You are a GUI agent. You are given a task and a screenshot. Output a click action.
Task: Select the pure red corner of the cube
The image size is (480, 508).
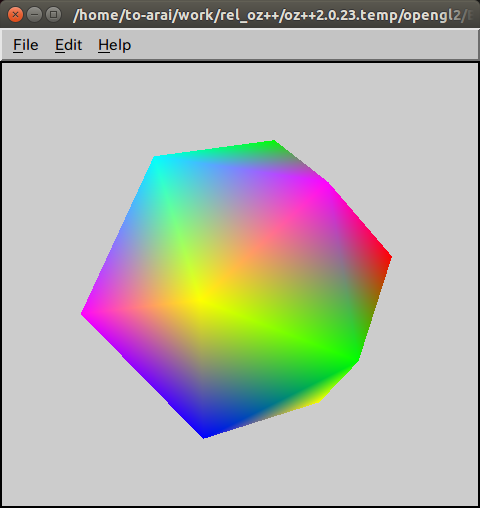coord(388,257)
